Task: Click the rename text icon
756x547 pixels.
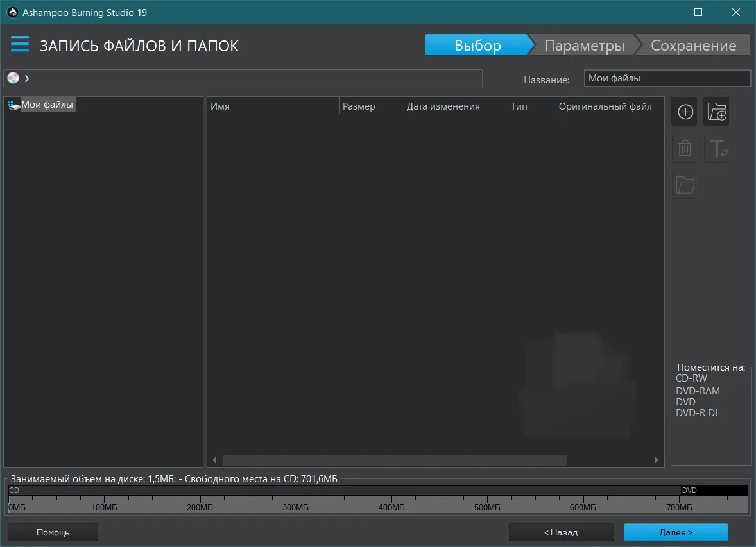Action: tap(716, 148)
